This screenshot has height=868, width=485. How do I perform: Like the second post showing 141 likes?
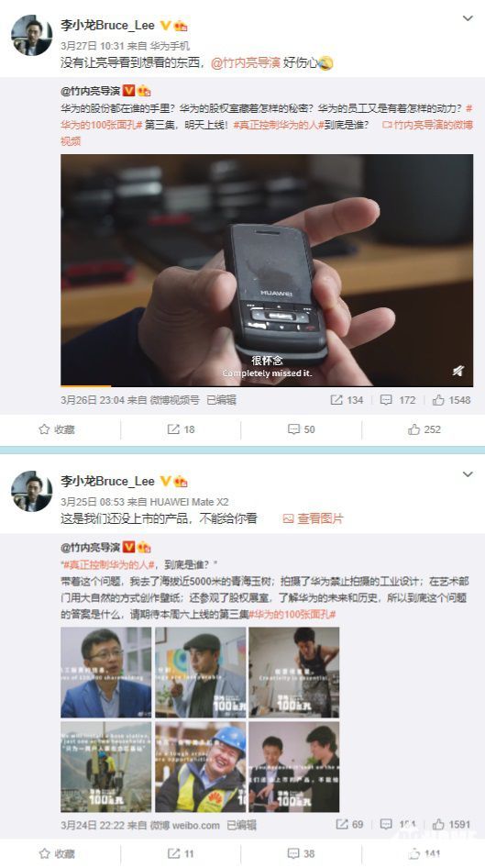pos(424,853)
